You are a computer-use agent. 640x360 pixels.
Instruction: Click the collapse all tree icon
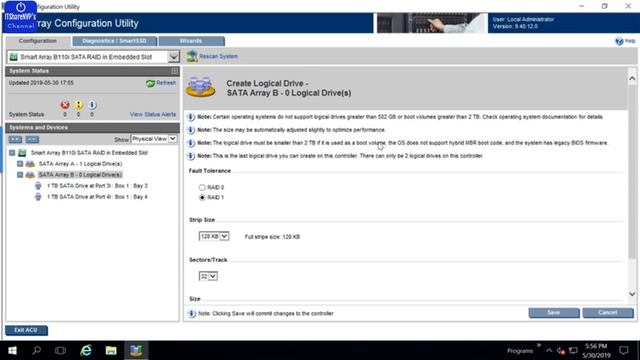coord(32,140)
